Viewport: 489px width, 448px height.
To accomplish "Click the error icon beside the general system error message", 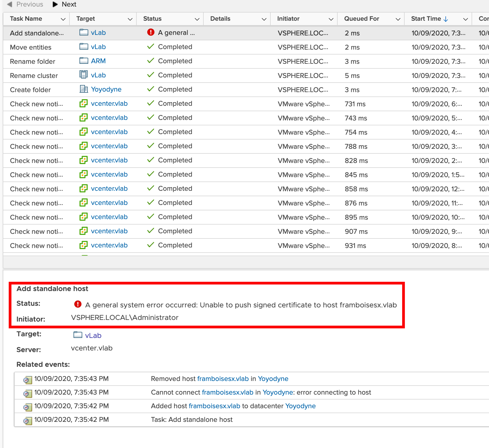I will click(78, 304).
